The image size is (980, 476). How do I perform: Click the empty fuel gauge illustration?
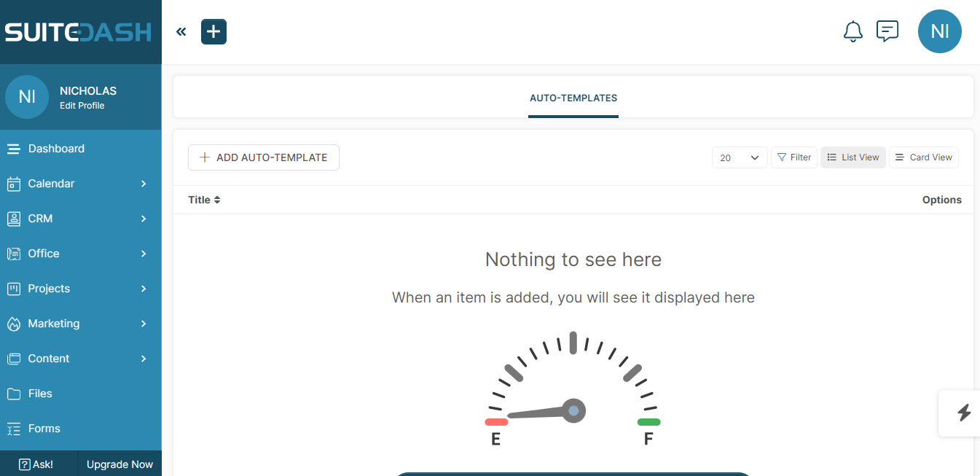(573, 388)
